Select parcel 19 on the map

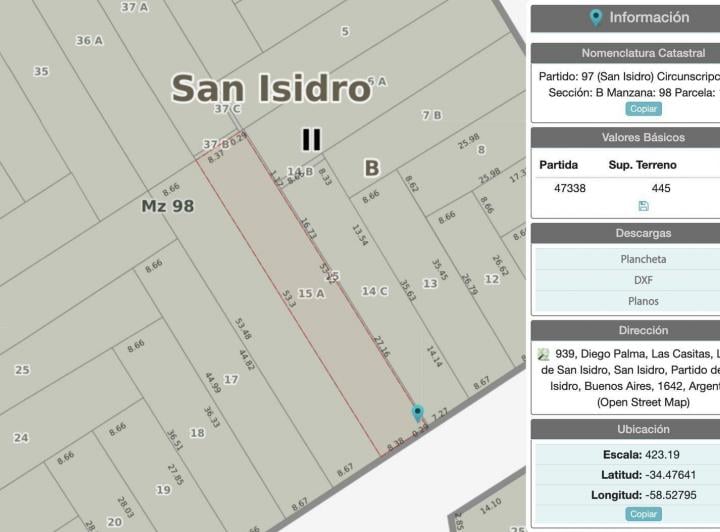163,490
